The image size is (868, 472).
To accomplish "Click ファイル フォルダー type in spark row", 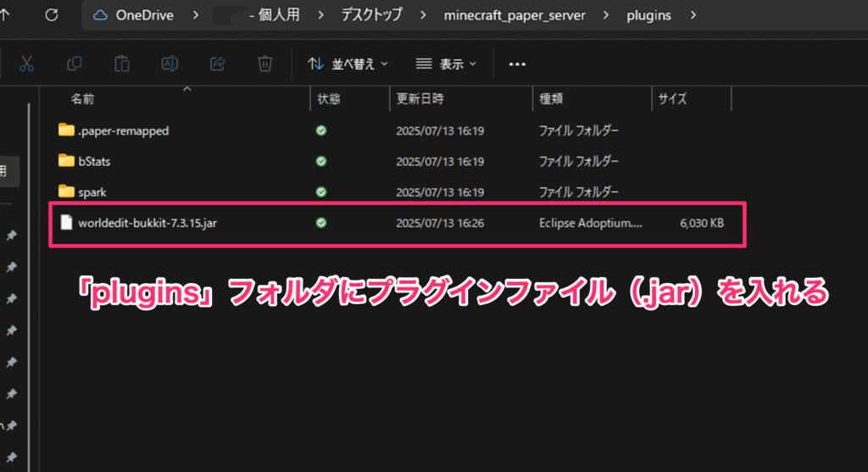I will point(579,192).
